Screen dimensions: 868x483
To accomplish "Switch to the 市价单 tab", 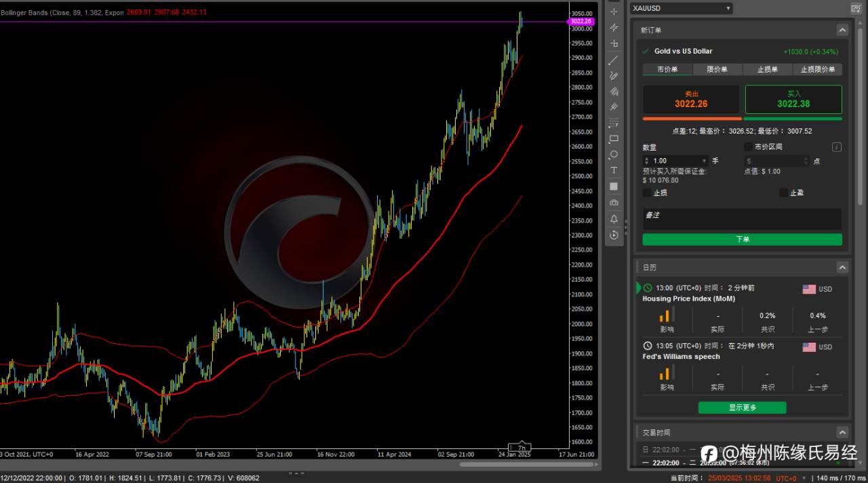I will [667, 69].
